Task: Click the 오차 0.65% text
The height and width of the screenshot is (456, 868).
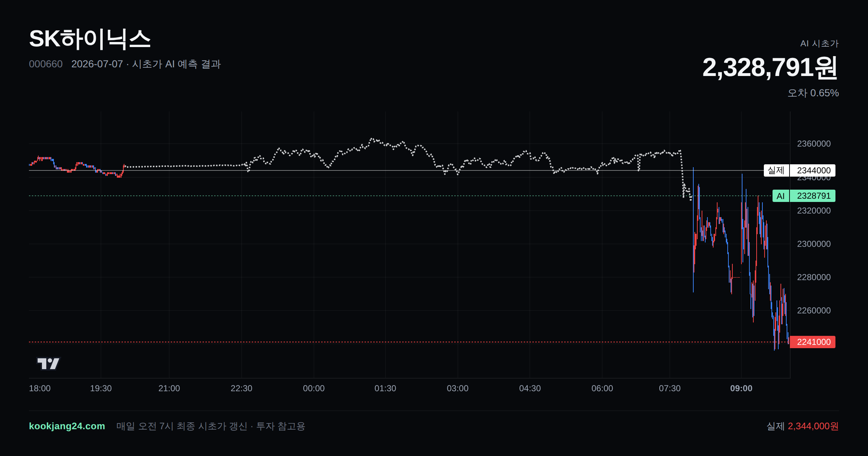Action: pos(813,93)
